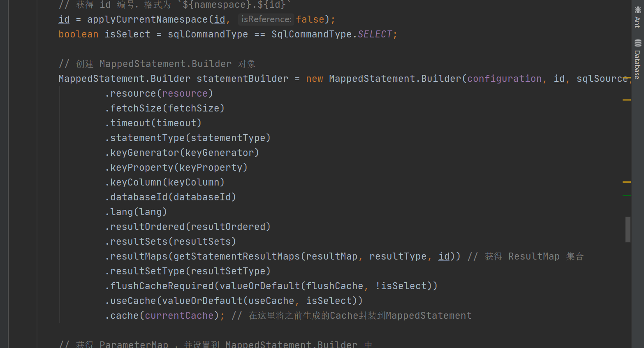Click the isReference inlay parameter hint

(266, 19)
